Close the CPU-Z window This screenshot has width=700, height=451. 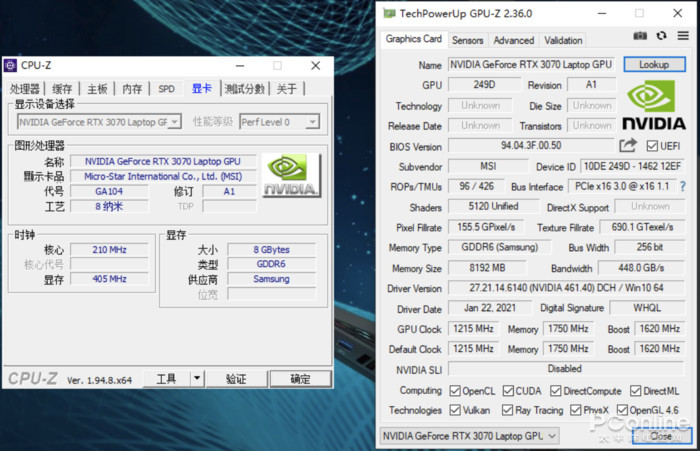tap(316, 66)
